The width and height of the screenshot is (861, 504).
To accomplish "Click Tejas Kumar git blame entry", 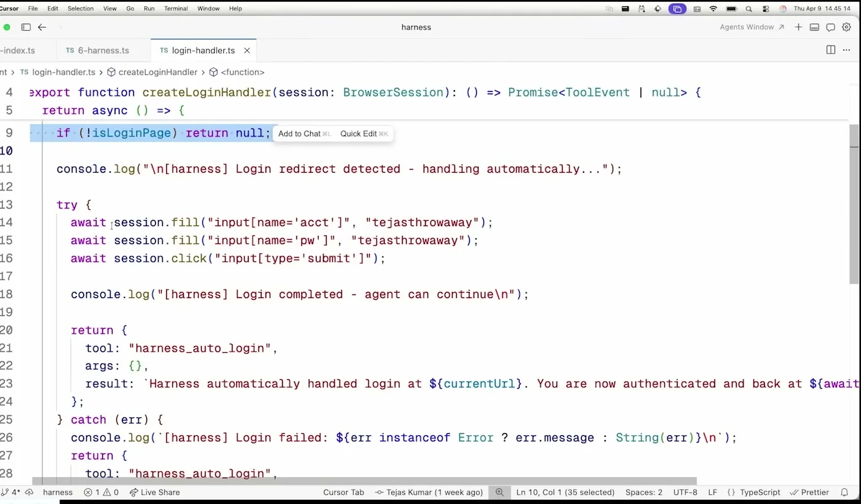I will point(429,492).
